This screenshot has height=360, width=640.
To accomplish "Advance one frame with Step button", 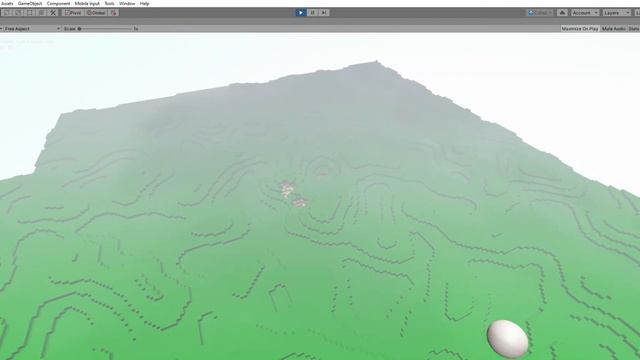I will point(324,13).
